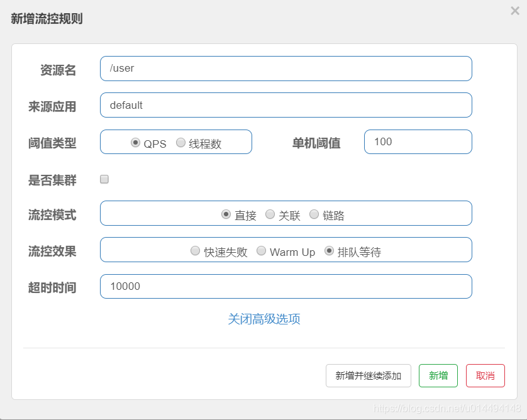Select the 关联 flow control mode
The height and width of the screenshot is (420, 527).
tap(269, 214)
